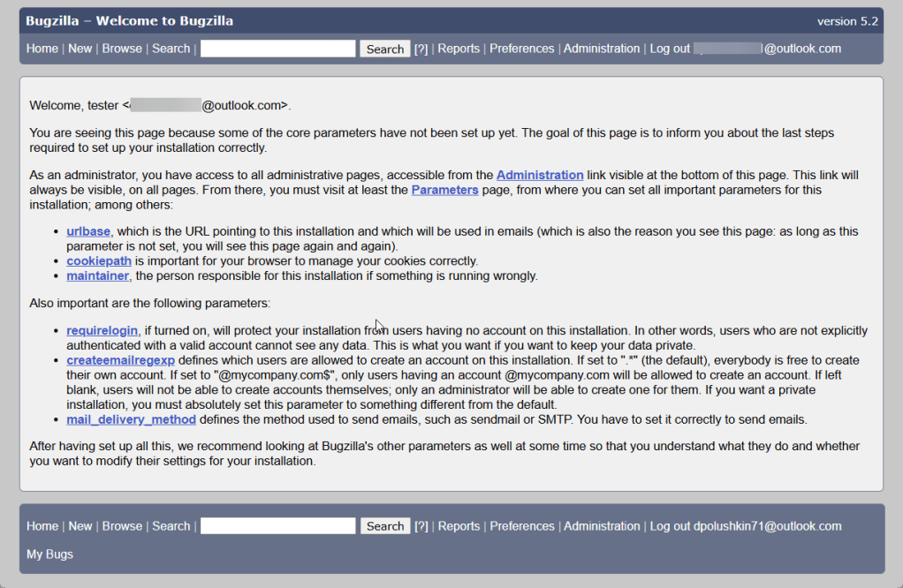This screenshot has width=903, height=588.
Task: Click the footer quick search input field
Action: (277, 526)
